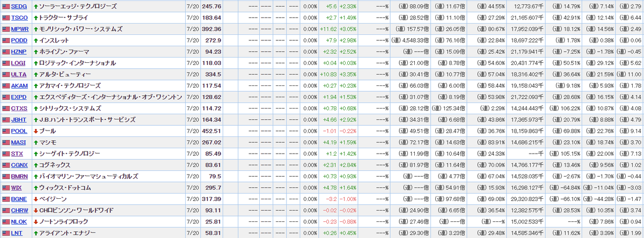Click the US flag icon beside CTXS
The width and height of the screenshot is (644, 238).
click(6, 108)
